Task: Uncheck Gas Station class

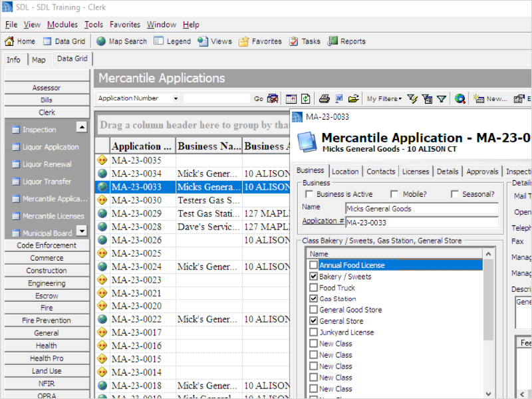Action: click(x=313, y=299)
